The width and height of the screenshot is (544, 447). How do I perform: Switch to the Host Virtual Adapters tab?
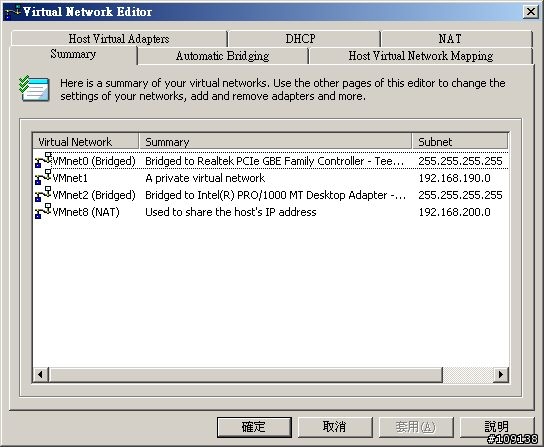[119, 39]
